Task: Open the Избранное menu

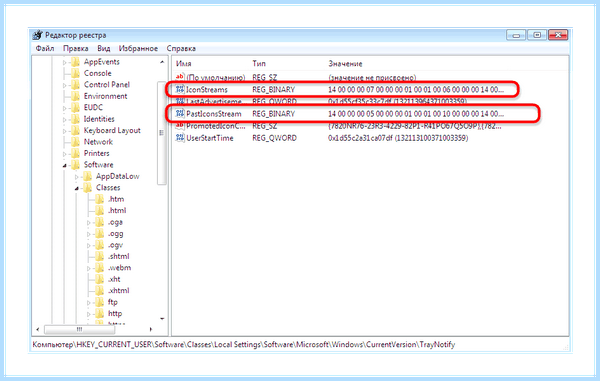Action: tap(138, 49)
